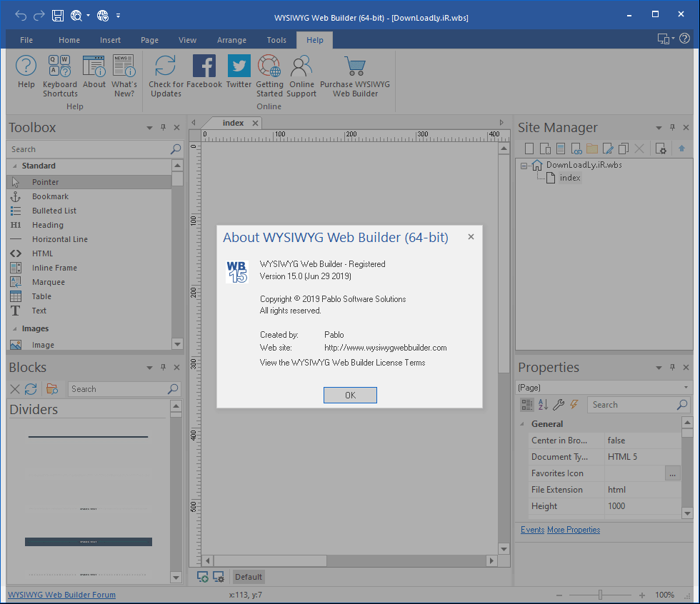Viewport: 700px width, 604px height.
Task: Select the Bulleted List tool
Action: [89, 211]
